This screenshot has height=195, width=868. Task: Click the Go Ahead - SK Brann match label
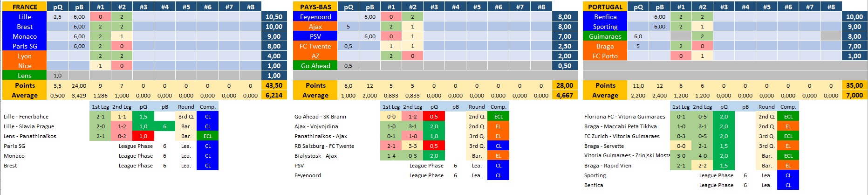[320, 117]
